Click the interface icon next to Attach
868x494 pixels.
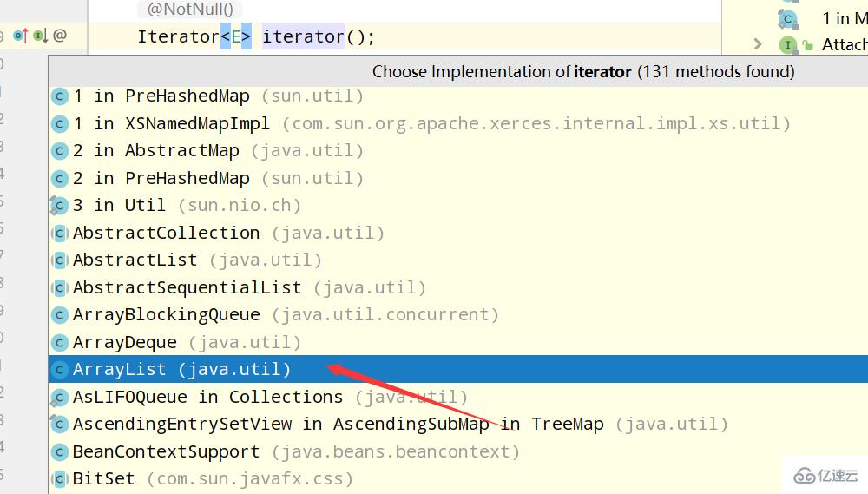[787, 44]
